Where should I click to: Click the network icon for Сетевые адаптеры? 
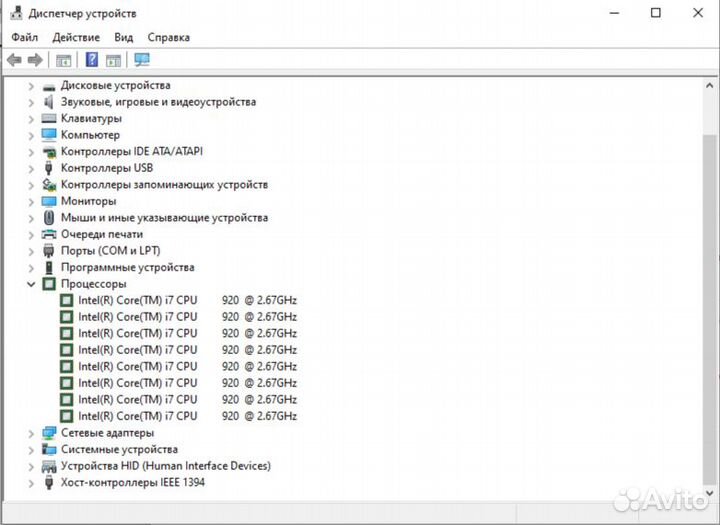(49, 433)
